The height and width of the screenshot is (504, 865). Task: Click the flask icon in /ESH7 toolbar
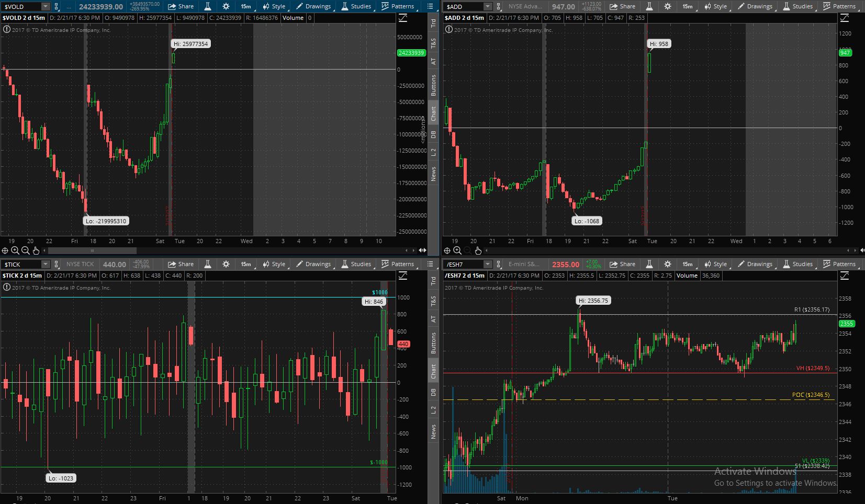(649, 264)
